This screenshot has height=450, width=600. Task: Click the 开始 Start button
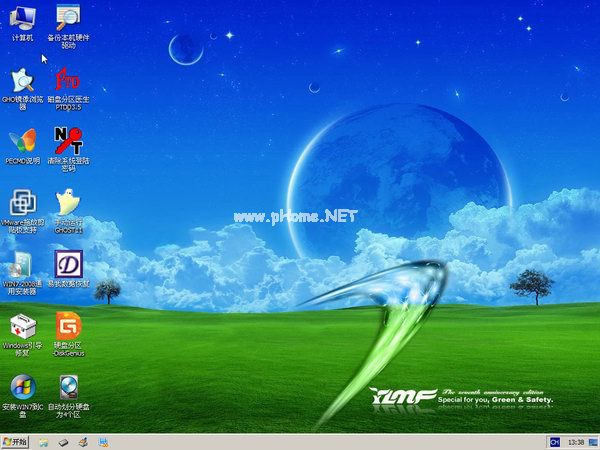click(16, 441)
